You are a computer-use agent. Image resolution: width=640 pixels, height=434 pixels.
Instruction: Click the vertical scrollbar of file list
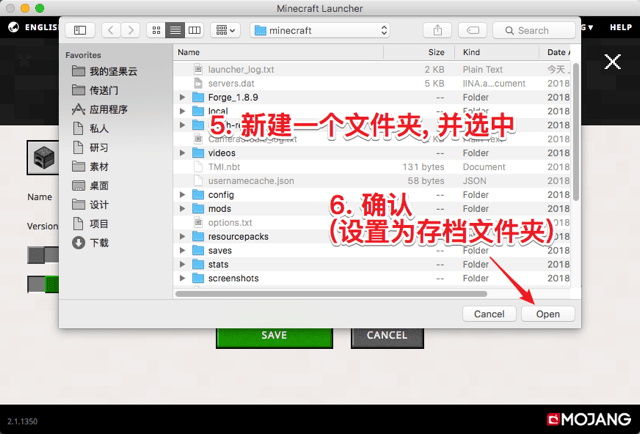tap(576, 131)
